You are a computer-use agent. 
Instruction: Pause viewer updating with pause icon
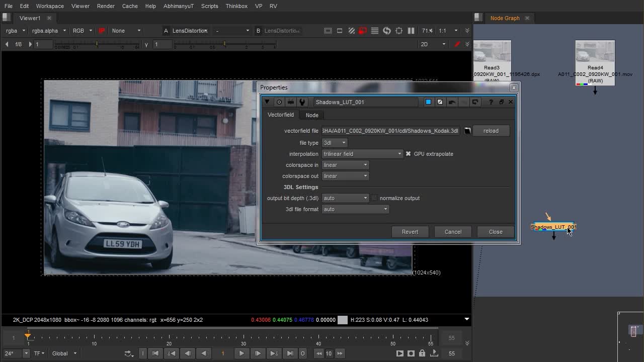[x=411, y=31]
